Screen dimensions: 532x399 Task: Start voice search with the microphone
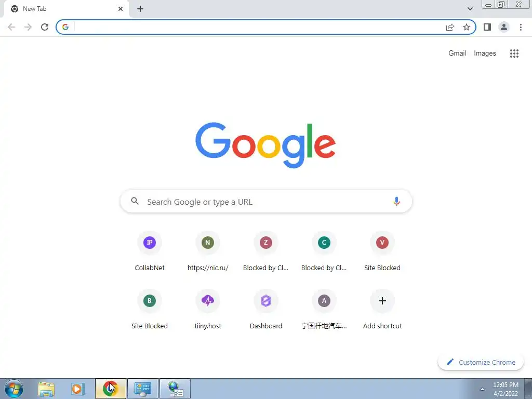click(396, 201)
